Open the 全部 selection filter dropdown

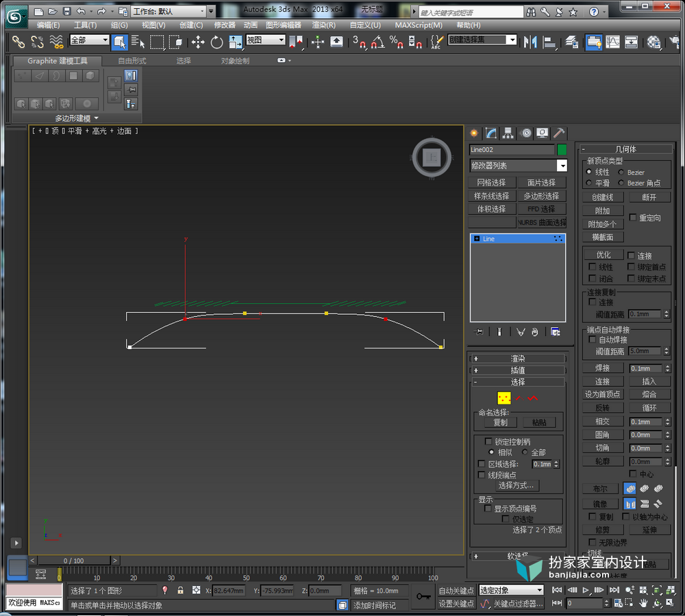pyautogui.click(x=89, y=40)
